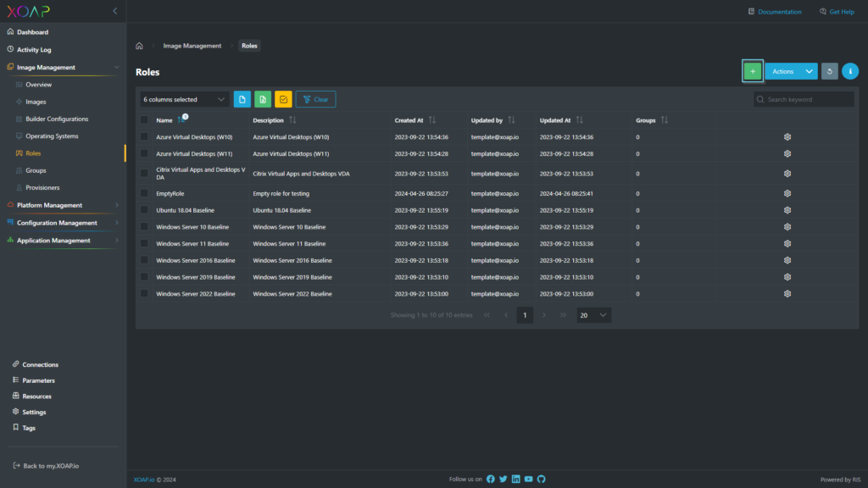868x488 pixels.
Task: Click the refresh table icon button
Action: pos(829,71)
